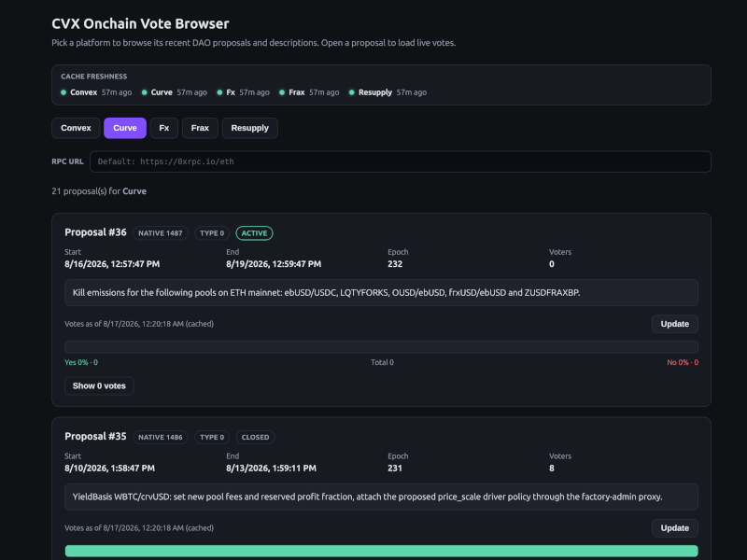Switch to the Frax platform tab

point(200,128)
